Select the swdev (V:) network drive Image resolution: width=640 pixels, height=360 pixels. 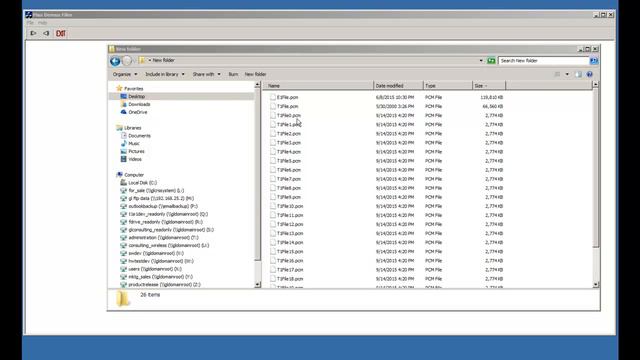tap(156, 253)
